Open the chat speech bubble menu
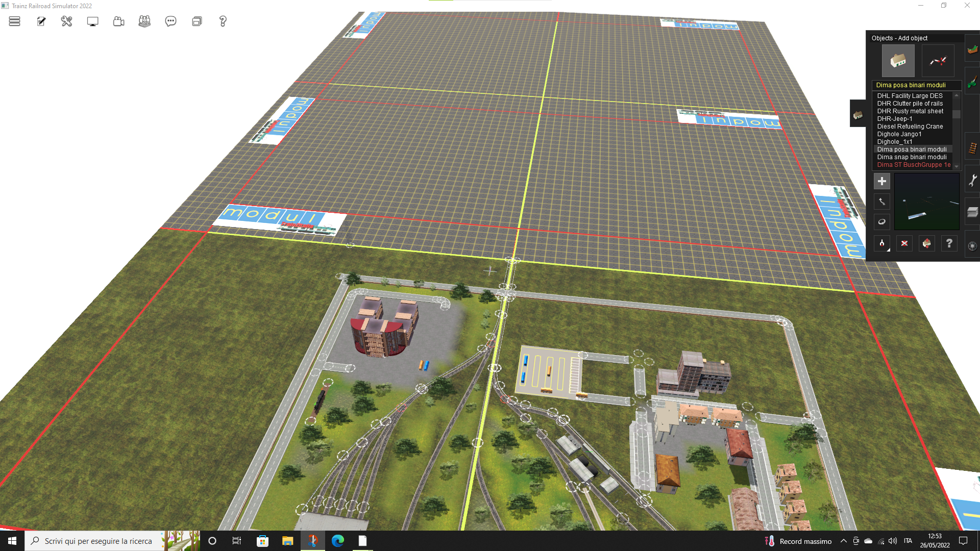The image size is (980, 551). pos(170,21)
